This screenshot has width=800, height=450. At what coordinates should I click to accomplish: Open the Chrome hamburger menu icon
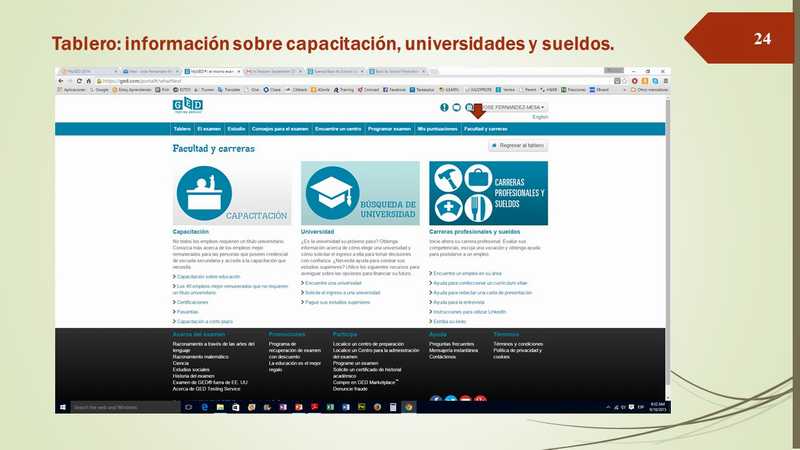pyautogui.click(x=665, y=81)
